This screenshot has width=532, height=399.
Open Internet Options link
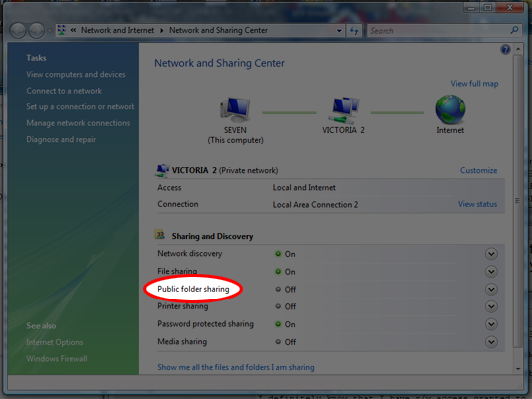pyautogui.click(x=55, y=342)
